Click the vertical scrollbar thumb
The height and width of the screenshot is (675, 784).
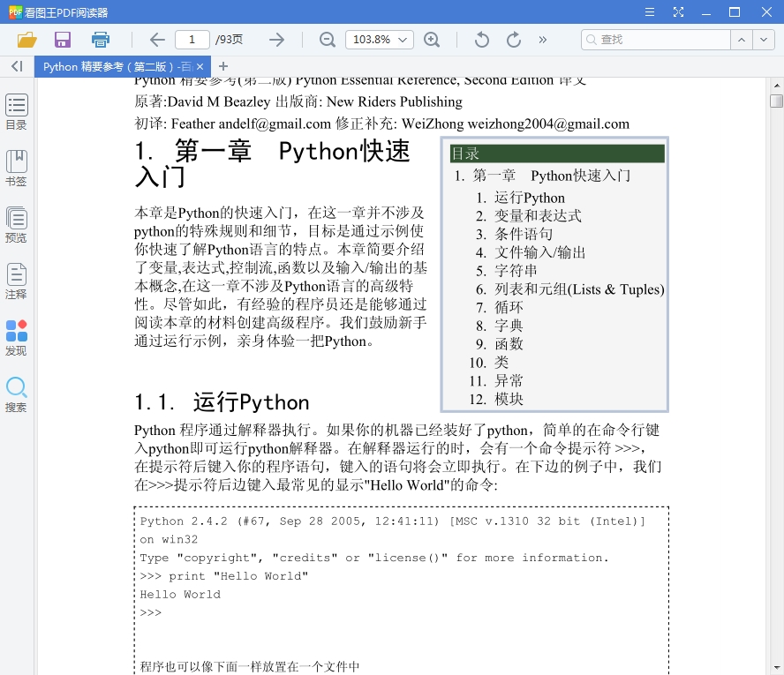(x=777, y=101)
